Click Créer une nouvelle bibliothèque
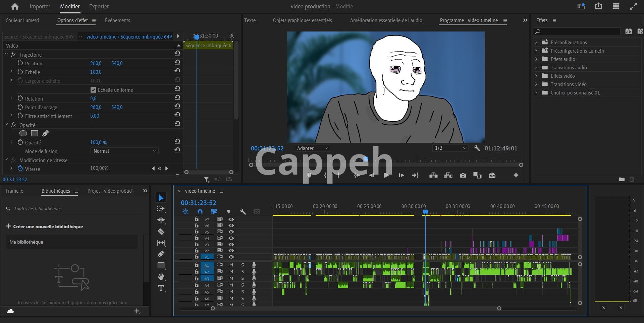This screenshot has width=644, height=323. (x=45, y=227)
